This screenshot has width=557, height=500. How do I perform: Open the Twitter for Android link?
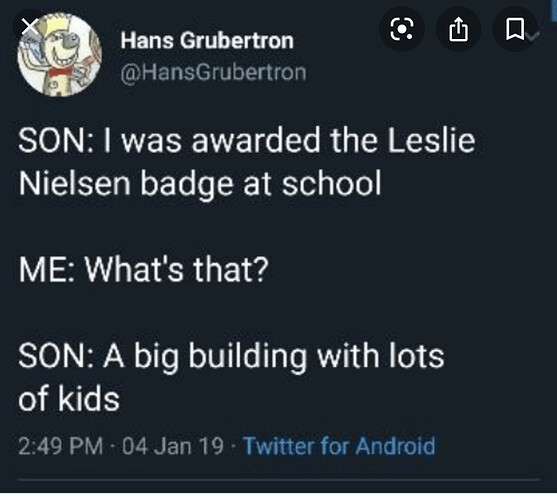click(339, 445)
